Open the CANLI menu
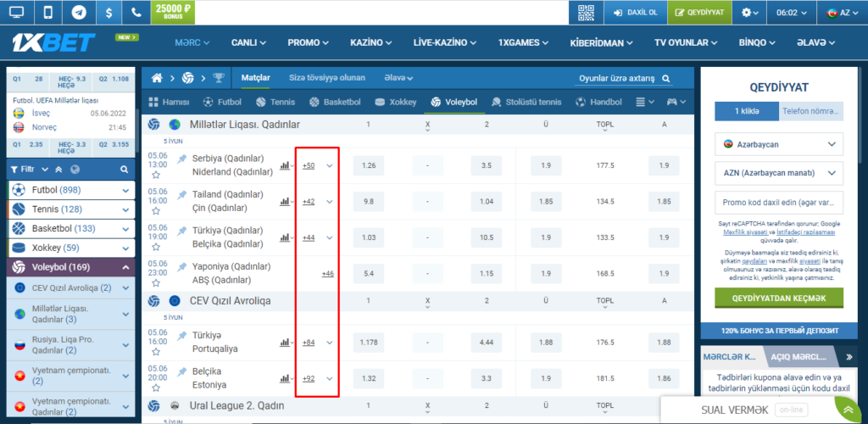Viewport: 868px width, 424px height. [x=248, y=42]
